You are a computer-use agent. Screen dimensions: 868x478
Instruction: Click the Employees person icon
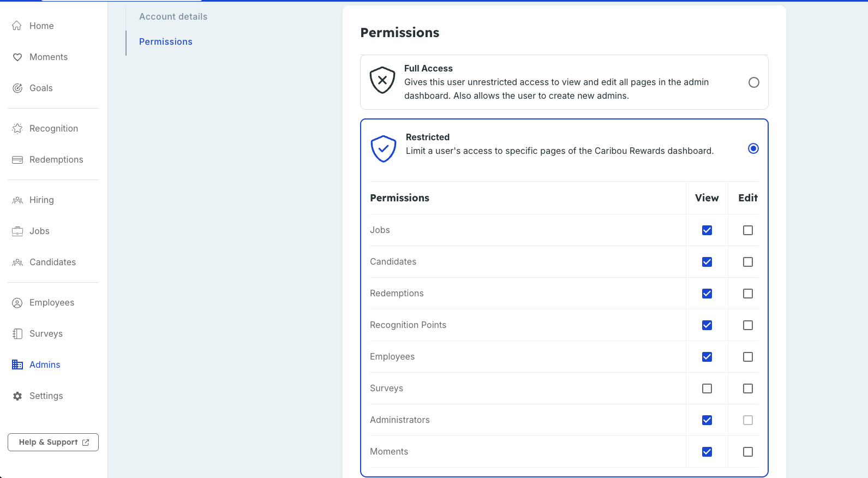[17, 303]
